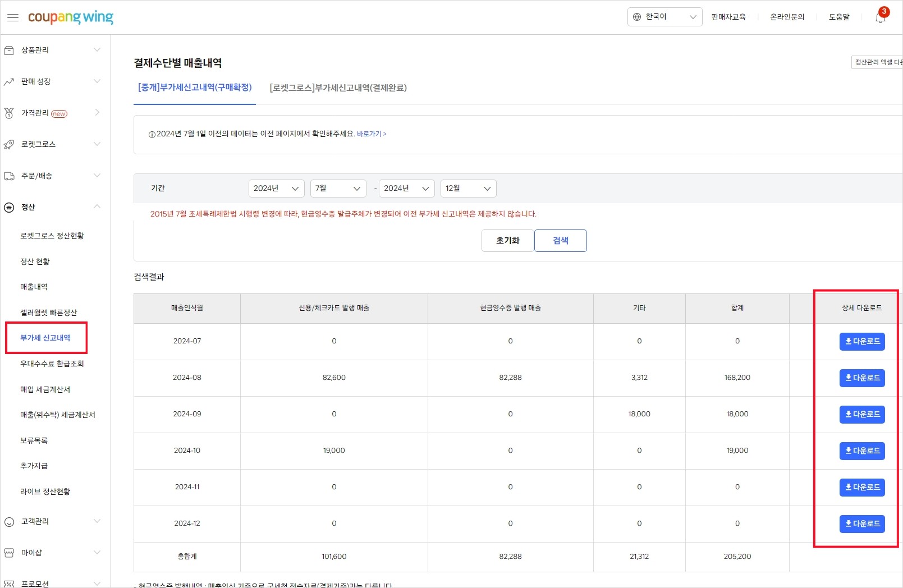Viewport: 903px width, 588px height.
Task: Download details for 2024-09 row
Action: click(862, 415)
